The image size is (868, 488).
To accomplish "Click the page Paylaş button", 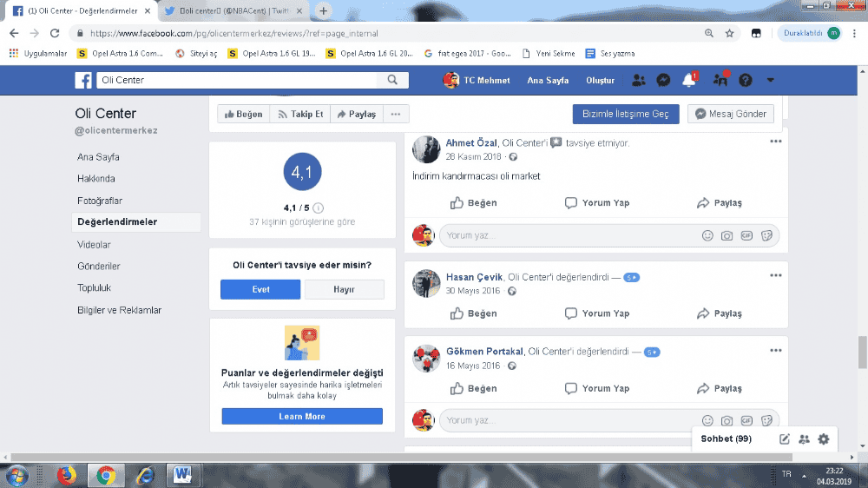I will click(357, 114).
